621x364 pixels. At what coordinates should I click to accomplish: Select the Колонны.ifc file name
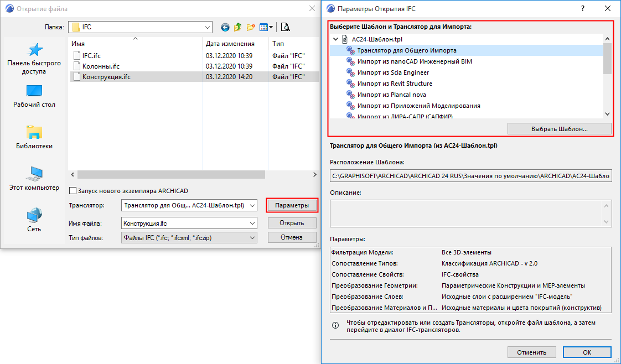click(101, 66)
